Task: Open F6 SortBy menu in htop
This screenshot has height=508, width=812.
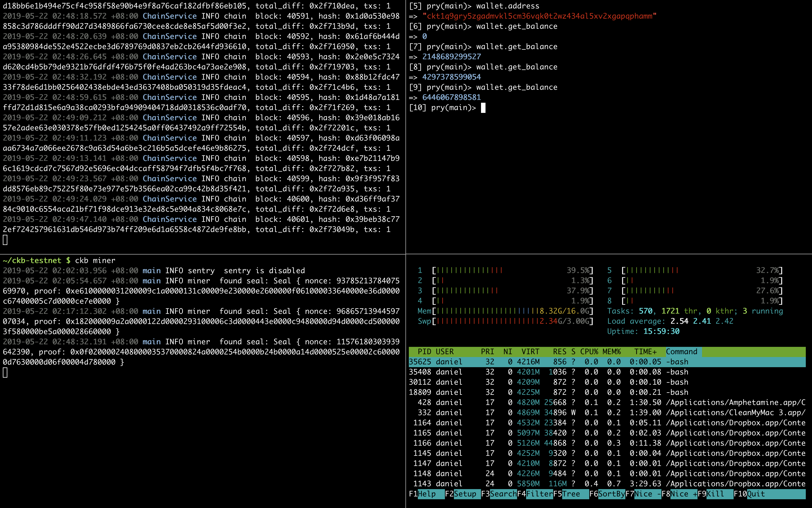Action: coord(607,494)
